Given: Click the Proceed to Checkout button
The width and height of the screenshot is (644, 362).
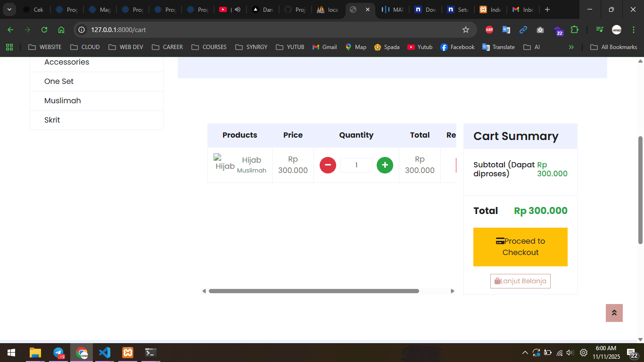Looking at the screenshot, I should coord(520,247).
